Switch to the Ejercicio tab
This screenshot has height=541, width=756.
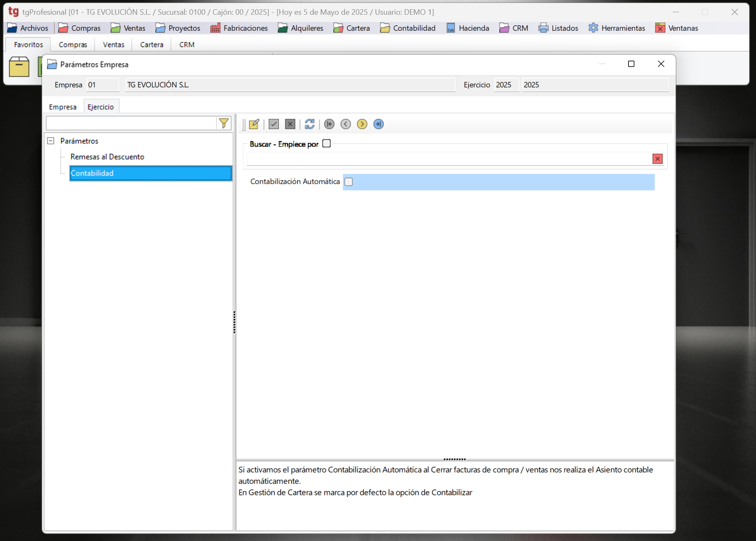coord(101,107)
